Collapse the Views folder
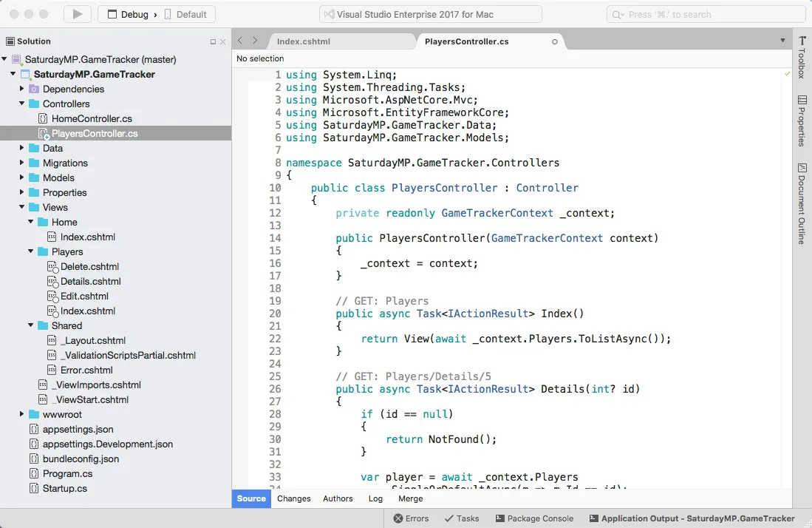The image size is (812, 528). tap(21, 207)
